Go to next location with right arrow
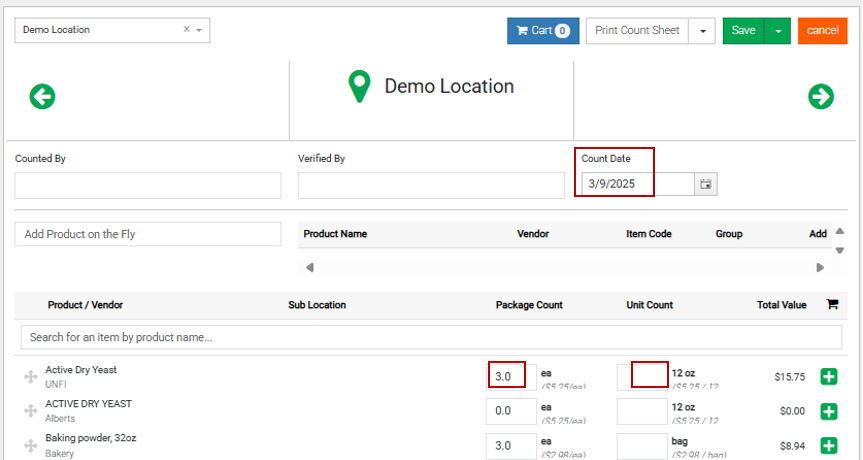The height and width of the screenshot is (460, 863). pyautogui.click(x=820, y=96)
